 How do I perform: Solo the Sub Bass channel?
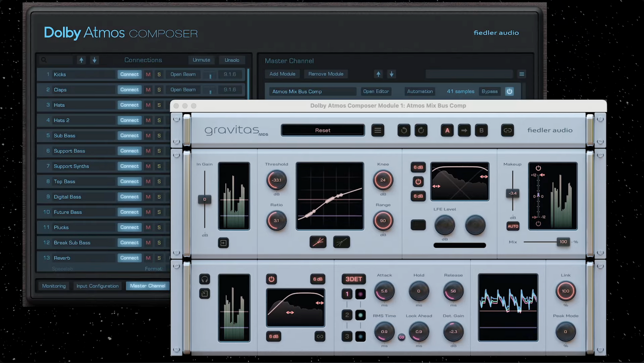pyautogui.click(x=159, y=136)
